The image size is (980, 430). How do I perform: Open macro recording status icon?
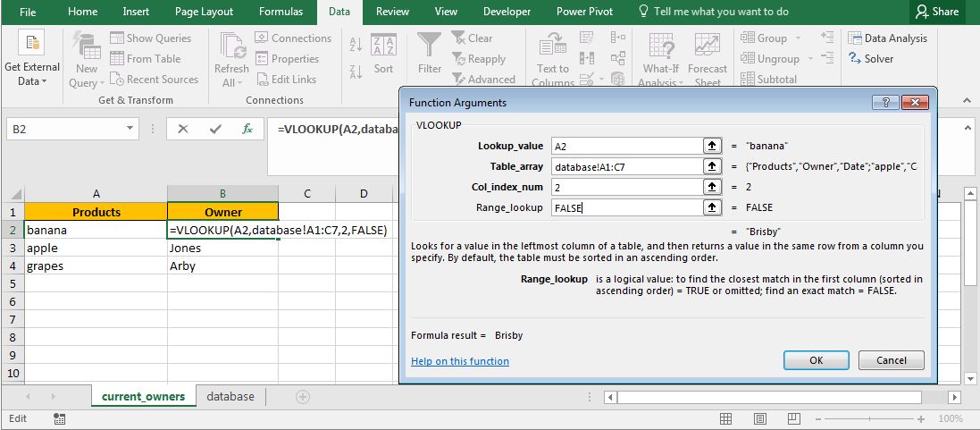click(60, 418)
